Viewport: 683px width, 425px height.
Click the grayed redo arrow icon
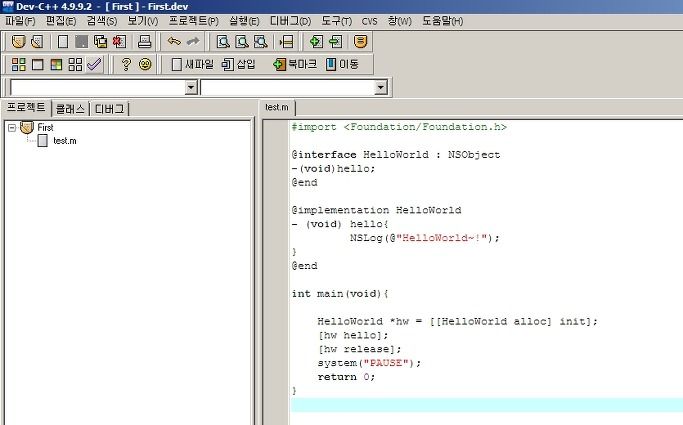[x=193, y=41]
